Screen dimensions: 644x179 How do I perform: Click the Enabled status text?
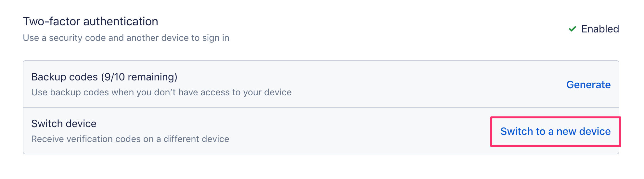(600, 29)
